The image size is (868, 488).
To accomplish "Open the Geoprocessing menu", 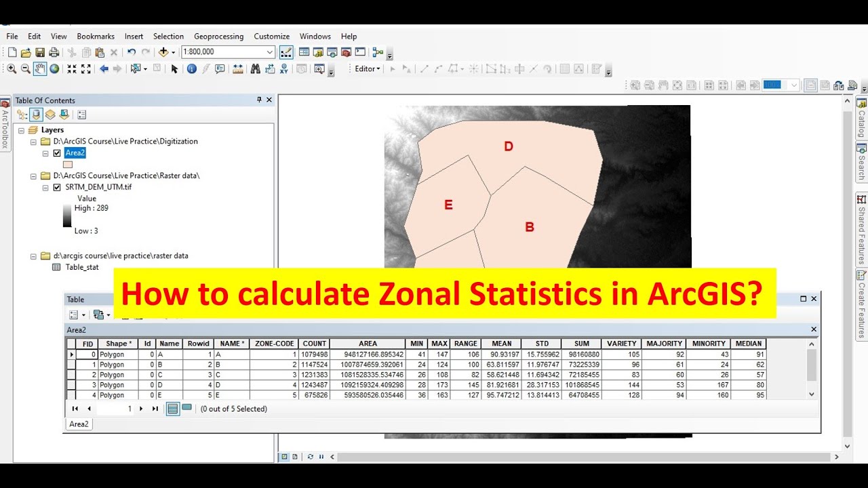I will coord(218,37).
